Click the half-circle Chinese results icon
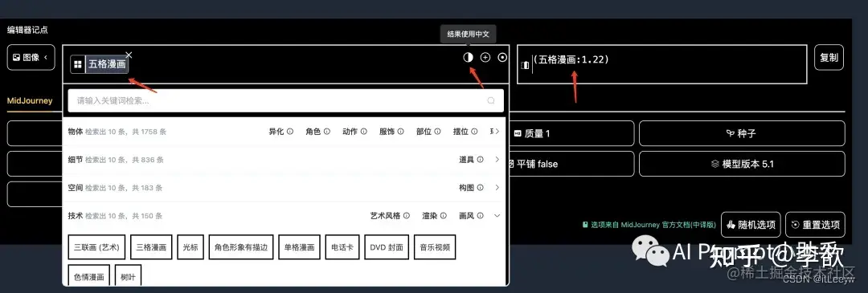This screenshot has height=293, width=868. click(x=469, y=57)
